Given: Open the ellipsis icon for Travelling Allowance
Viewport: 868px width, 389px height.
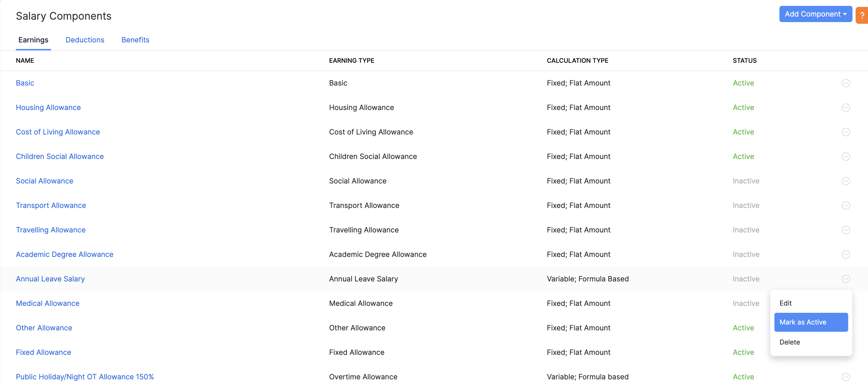Looking at the screenshot, I should point(846,230).
